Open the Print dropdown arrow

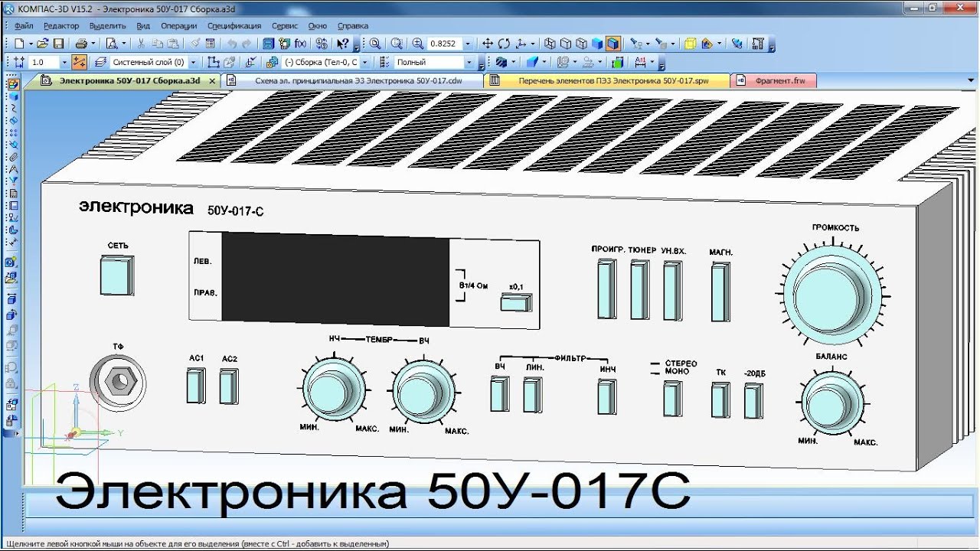coord(92,44)
